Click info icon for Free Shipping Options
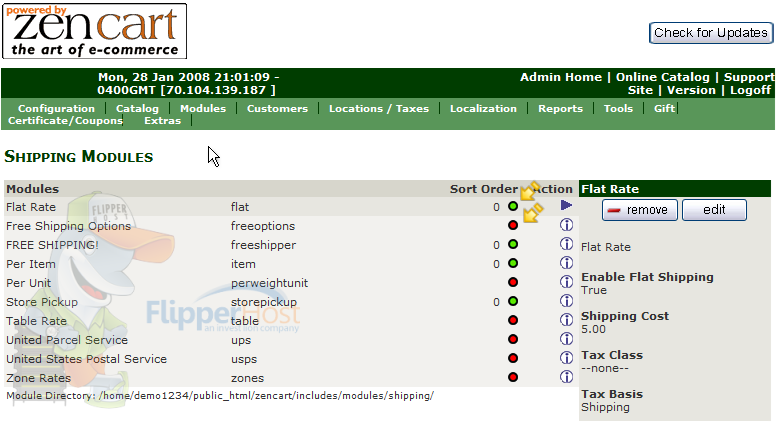The height and width of the screenshot is (422, 776). tap(566, 225)
